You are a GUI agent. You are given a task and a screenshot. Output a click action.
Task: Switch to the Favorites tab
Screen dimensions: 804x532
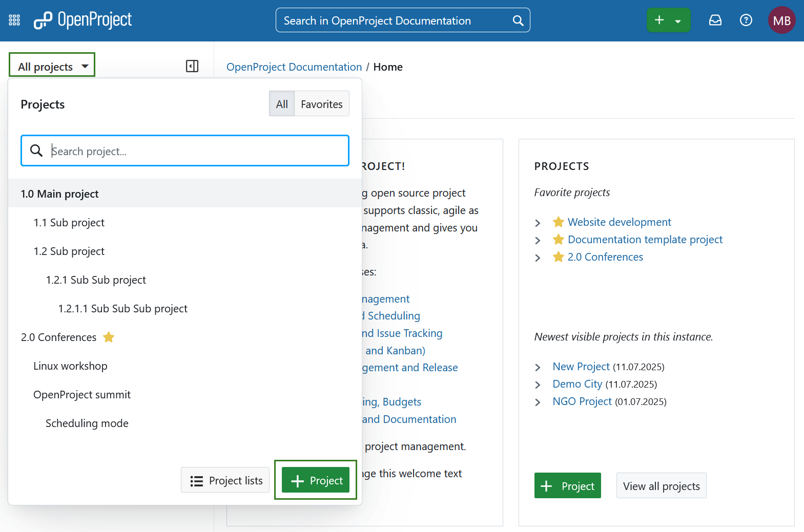click(x=322, y=104)
